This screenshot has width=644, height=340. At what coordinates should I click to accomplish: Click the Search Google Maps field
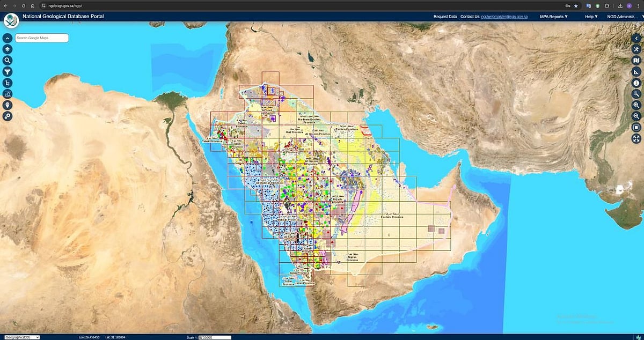tap(42, 38)
